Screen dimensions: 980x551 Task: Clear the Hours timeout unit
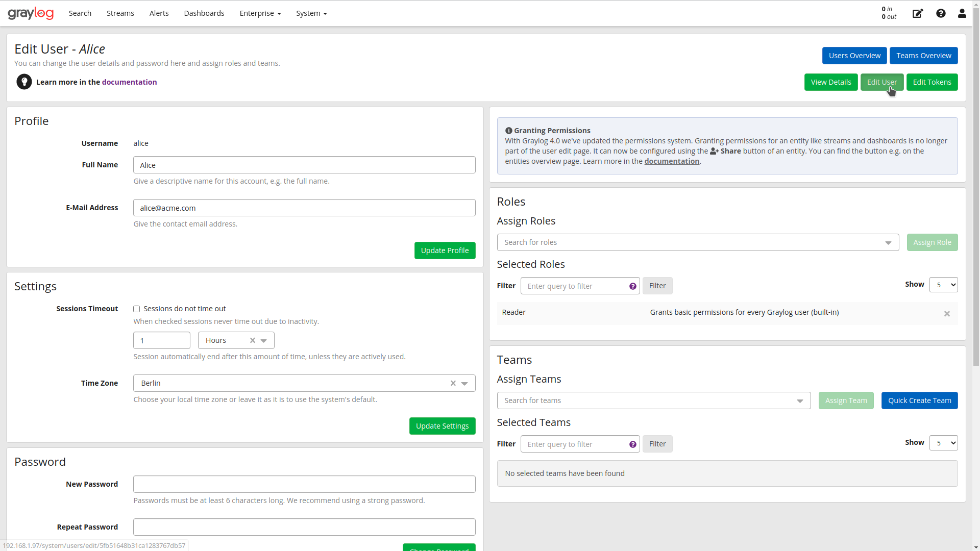(x=252, y=340)
